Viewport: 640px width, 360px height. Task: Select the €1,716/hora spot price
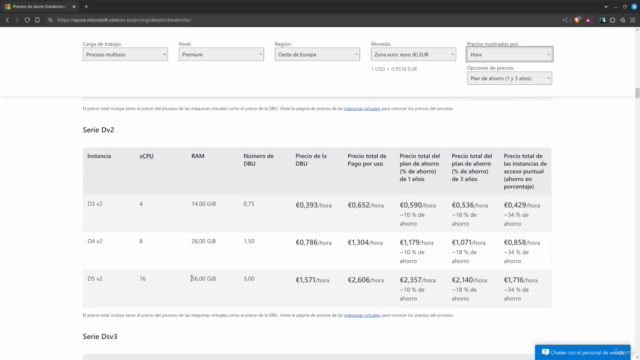click(520, 280)
